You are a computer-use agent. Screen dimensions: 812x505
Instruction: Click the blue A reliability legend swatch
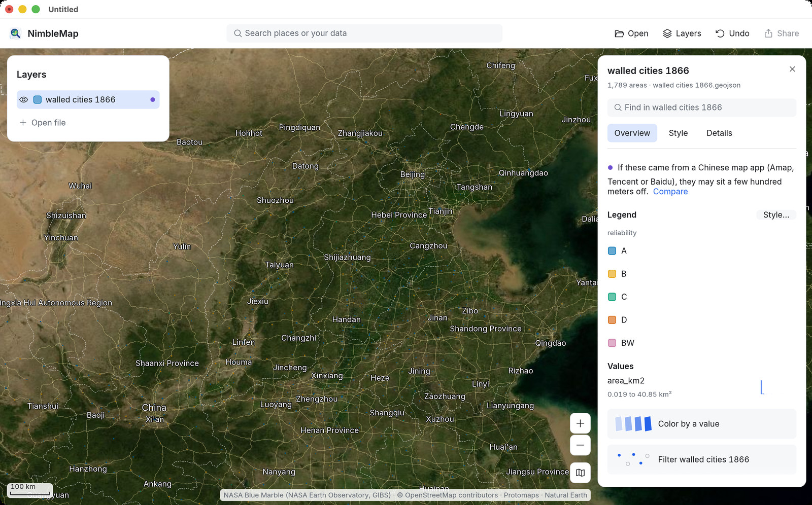click(x=612, y=251)
